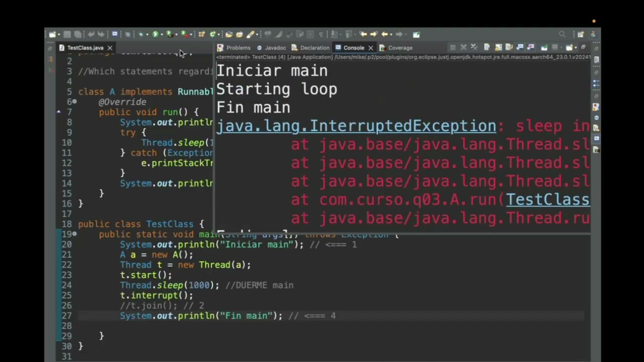The height and width of the screenshot is (362, 644).
Task: Click the New file wizard icon
Action: pos(52,35)
